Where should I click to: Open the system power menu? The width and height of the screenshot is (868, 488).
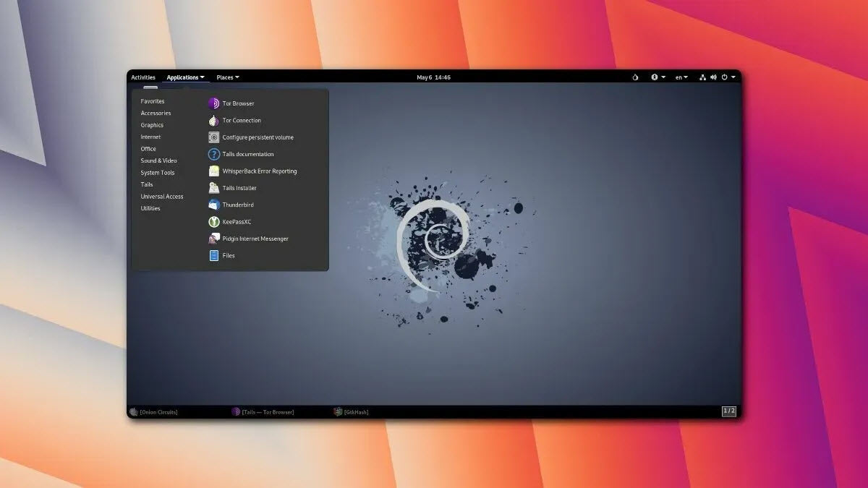[x=727, y=77]
